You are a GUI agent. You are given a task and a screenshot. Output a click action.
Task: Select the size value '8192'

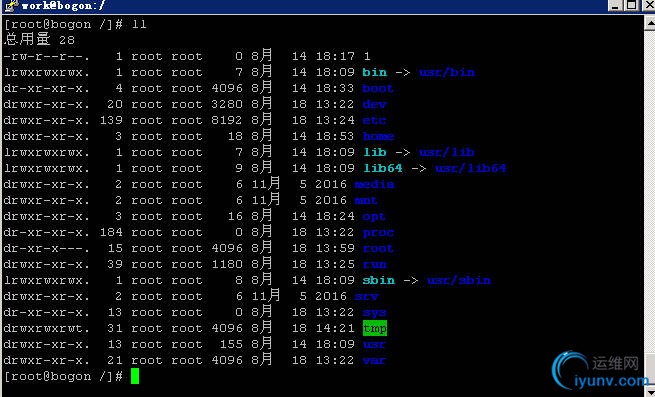[227, 120]
